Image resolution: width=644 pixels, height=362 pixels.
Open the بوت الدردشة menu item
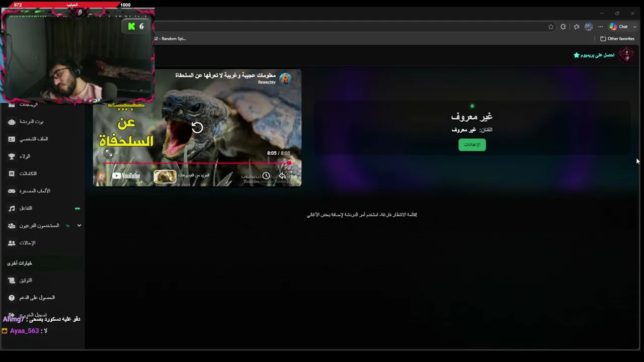(31, 122)
